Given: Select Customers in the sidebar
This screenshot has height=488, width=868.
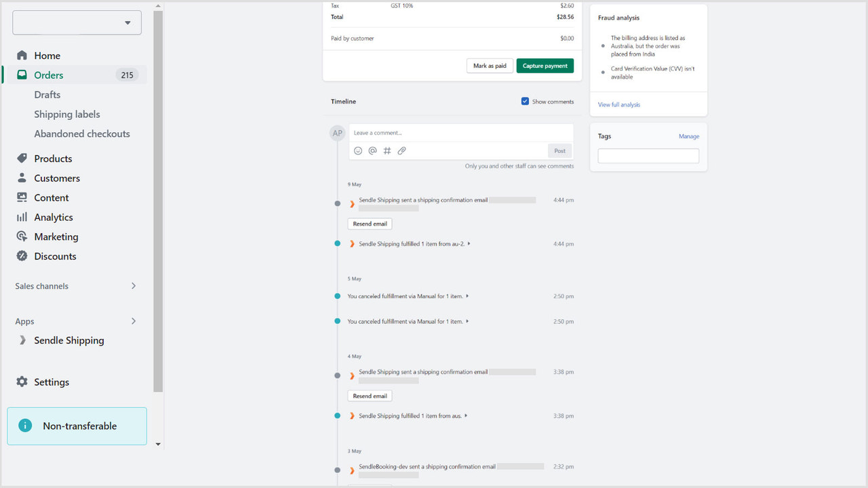Looking at the screenshot, I should 55,178.
